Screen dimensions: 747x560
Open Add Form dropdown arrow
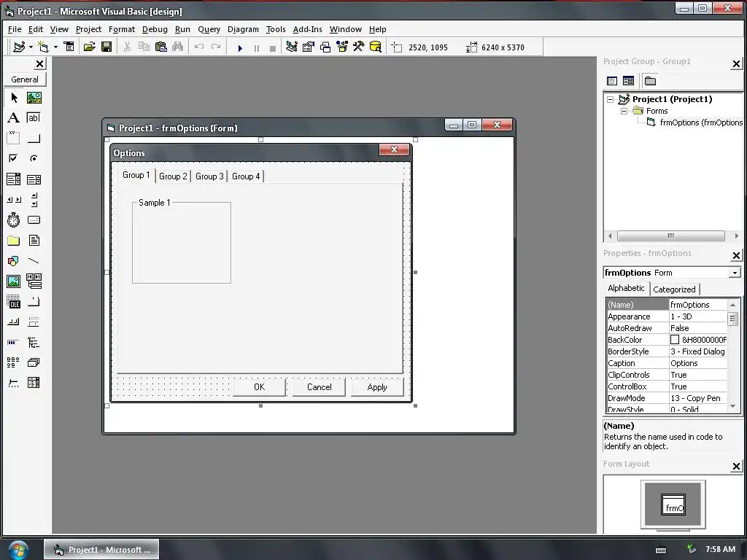tap(55, 47)
